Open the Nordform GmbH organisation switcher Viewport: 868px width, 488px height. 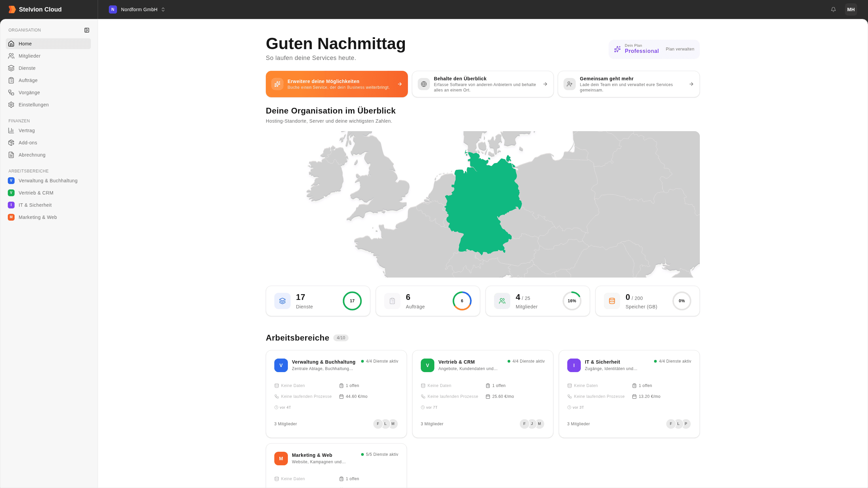pos(137,9)
